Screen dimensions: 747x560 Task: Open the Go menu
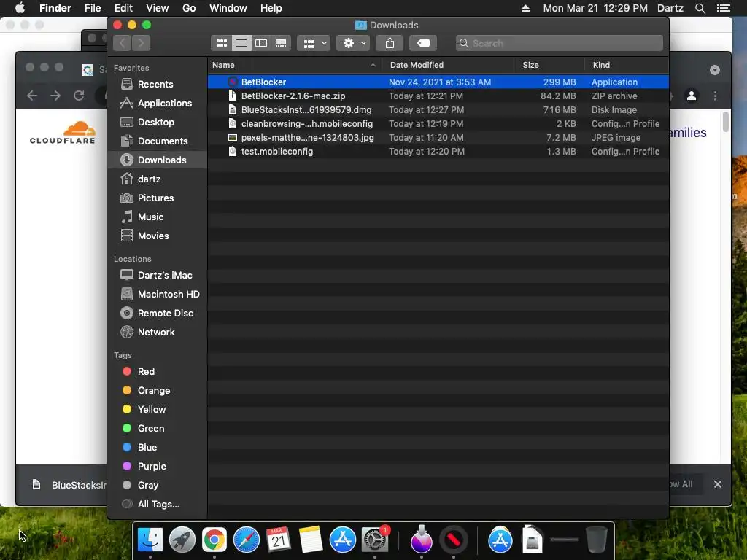click(x=189, y=8)
